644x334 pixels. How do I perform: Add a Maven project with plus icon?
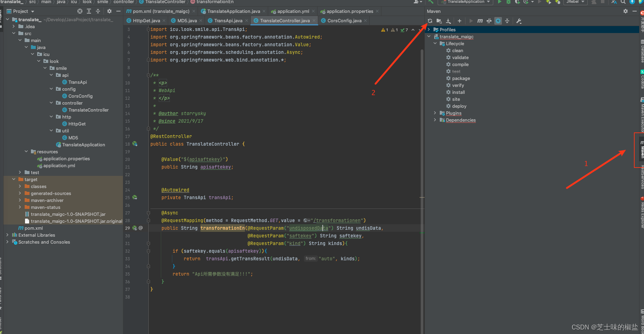click(x=459, y=21)
